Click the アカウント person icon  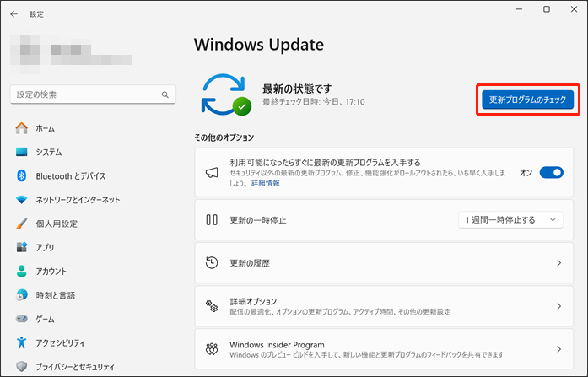(22, 271)
